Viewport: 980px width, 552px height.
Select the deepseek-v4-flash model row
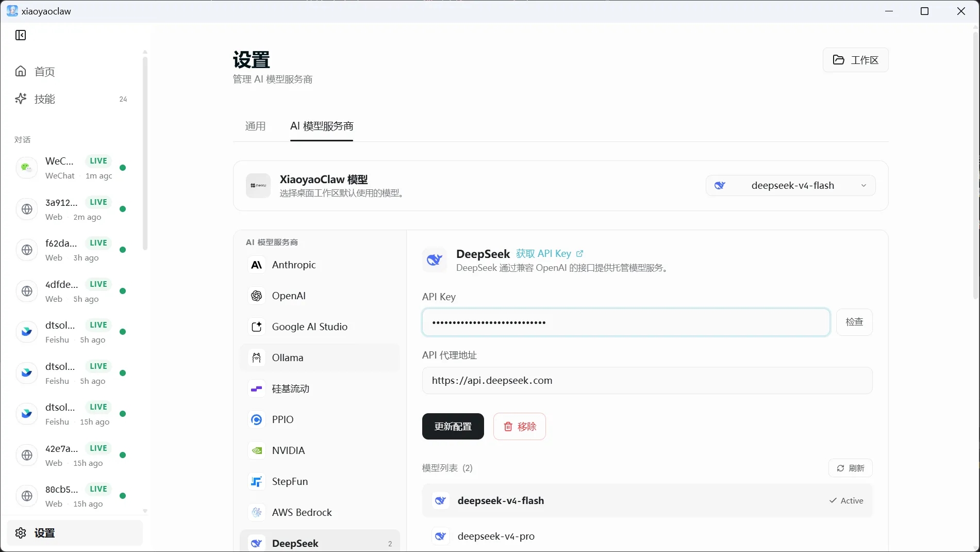point(647,500)
